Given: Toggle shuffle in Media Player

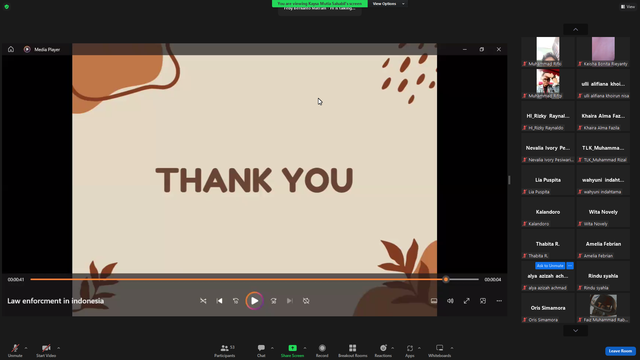Looking at the screenshot, I should [203, 301].
